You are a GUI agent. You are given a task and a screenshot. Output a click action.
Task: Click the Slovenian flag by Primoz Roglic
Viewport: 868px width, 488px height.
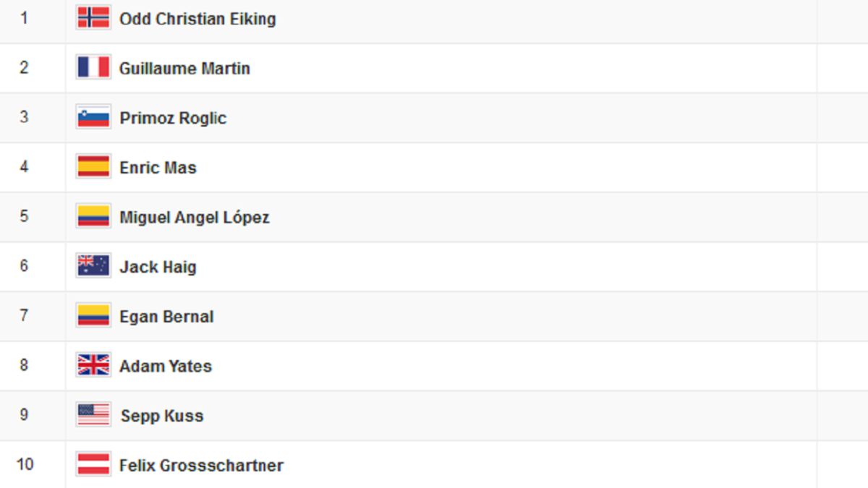pos(93,117)
